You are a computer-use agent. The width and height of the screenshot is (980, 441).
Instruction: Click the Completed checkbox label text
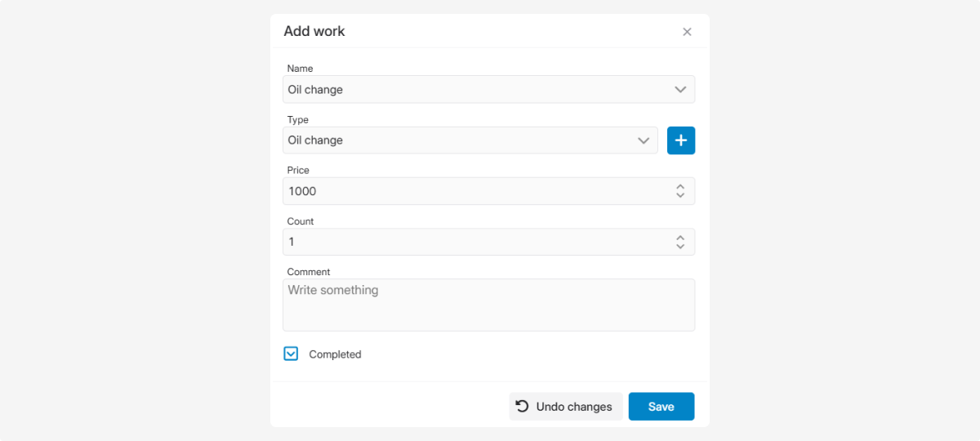point(335,354)
